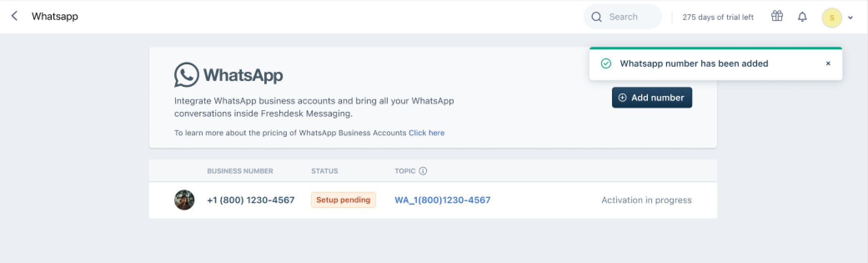Open the WA_1(800)1230-4567 topic link
Image resolution: width=868 pixels, height=263 pixels.
(442, 200)
